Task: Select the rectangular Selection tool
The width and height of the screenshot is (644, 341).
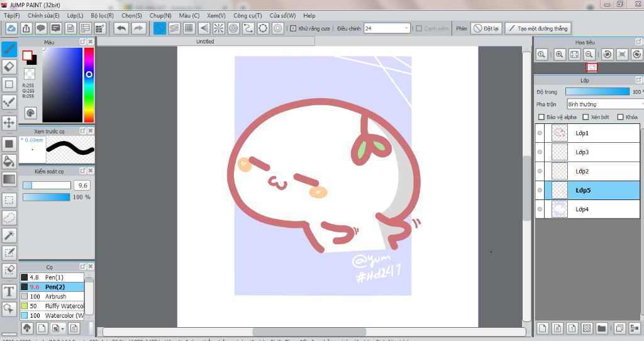Action: click(x=9, y=200)
